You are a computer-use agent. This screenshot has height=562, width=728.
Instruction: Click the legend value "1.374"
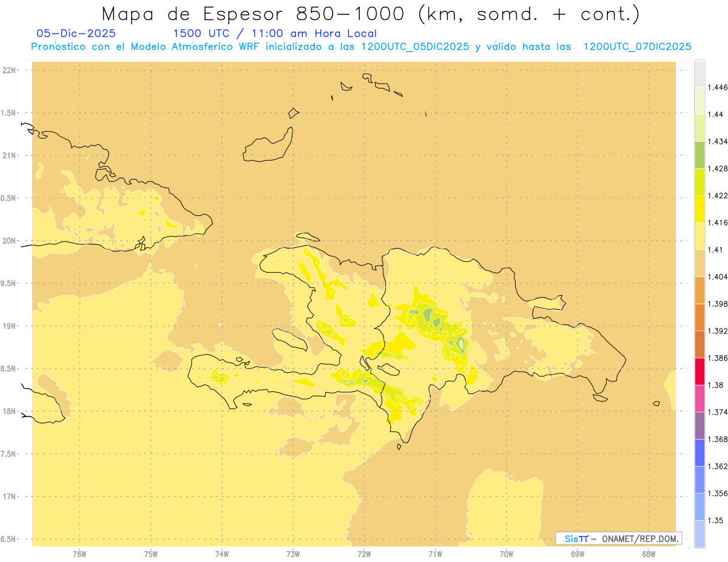pos(718,412)
